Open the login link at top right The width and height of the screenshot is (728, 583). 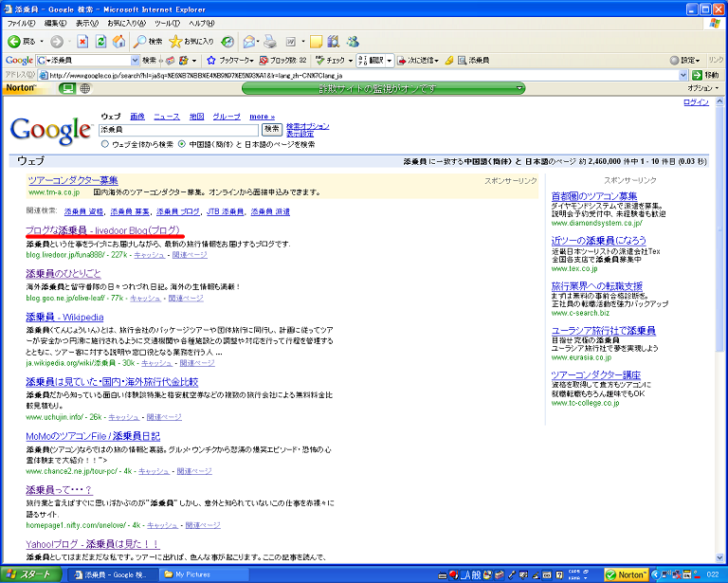click(696, 102)
